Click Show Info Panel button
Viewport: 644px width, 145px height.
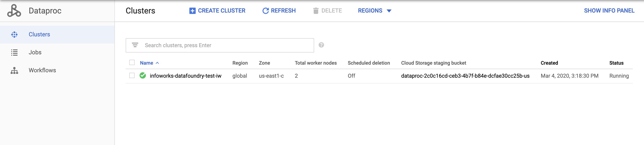pos(609,11)
